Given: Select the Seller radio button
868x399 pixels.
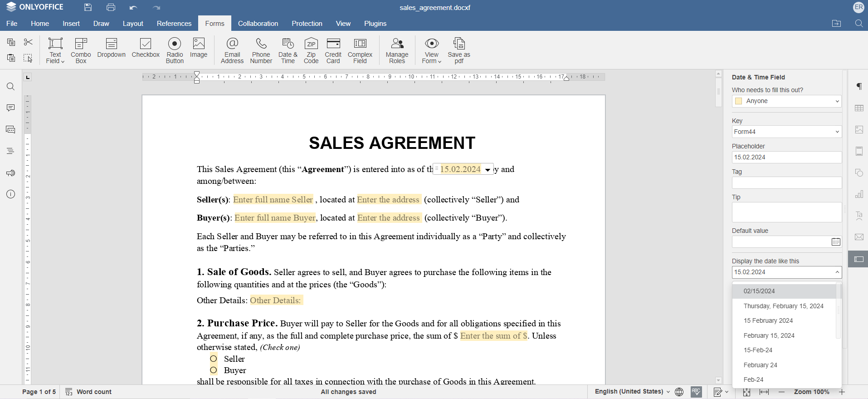Looking at the screenshot, I should point(214,359).
